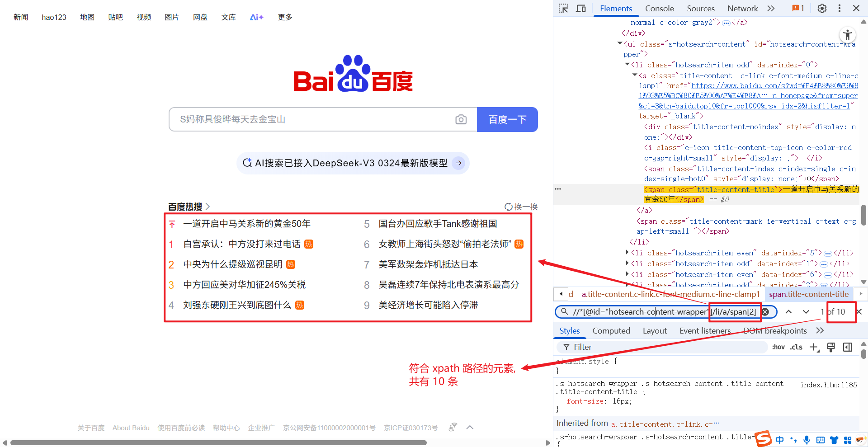Open DevTools settings gear
868x447 pixels.
pyautogui.click(x=822, y=8)
